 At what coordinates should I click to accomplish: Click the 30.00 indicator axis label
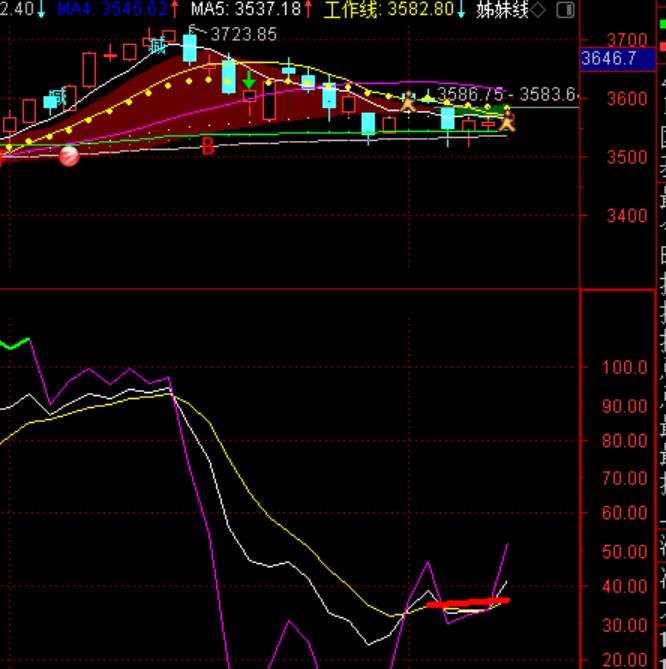624,625
